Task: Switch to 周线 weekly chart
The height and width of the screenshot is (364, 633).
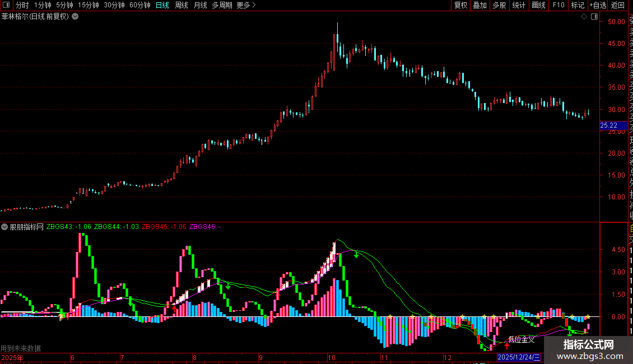Action: 181,5
